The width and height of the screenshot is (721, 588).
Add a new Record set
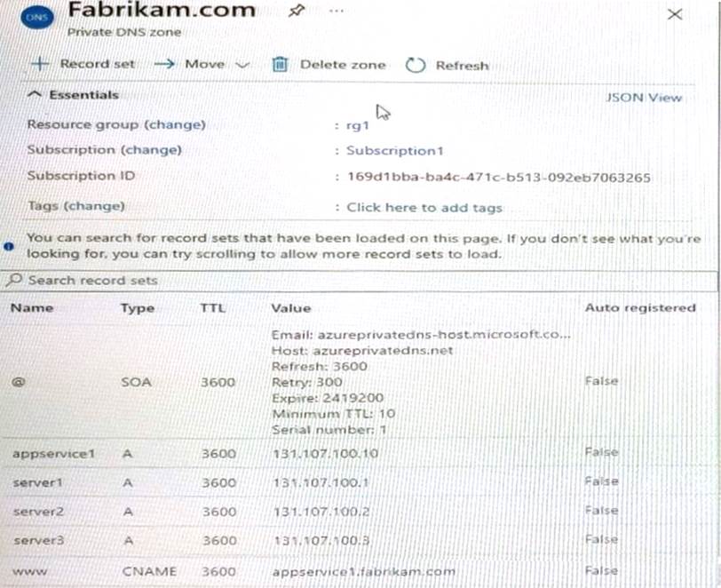tap(83, 64)
